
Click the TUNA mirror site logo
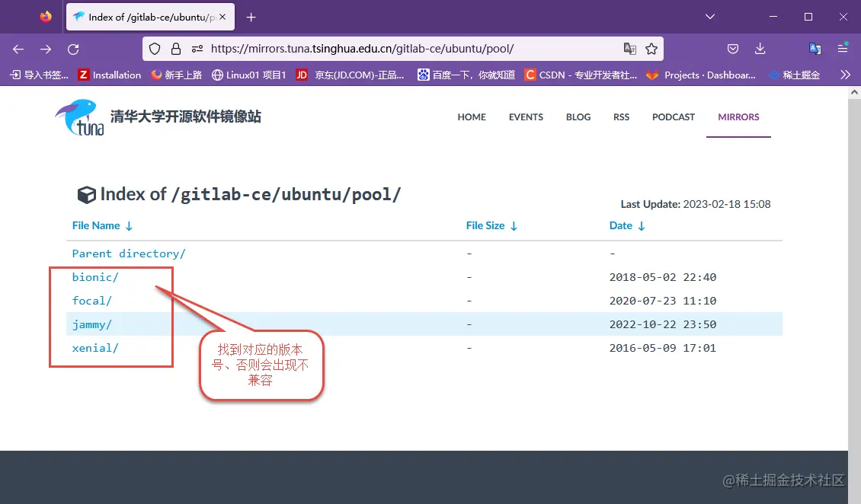(79, 117)
